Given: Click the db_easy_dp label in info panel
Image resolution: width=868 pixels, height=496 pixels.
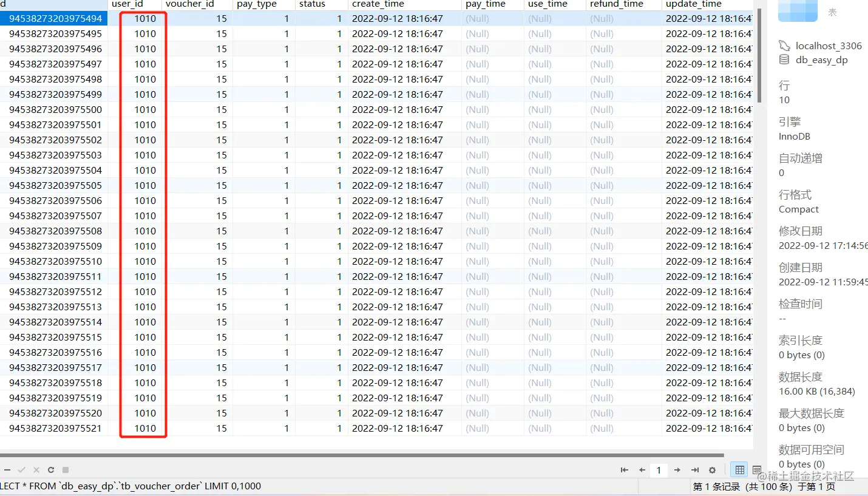Looking at the screenshot, I should [x=822, y=59].
